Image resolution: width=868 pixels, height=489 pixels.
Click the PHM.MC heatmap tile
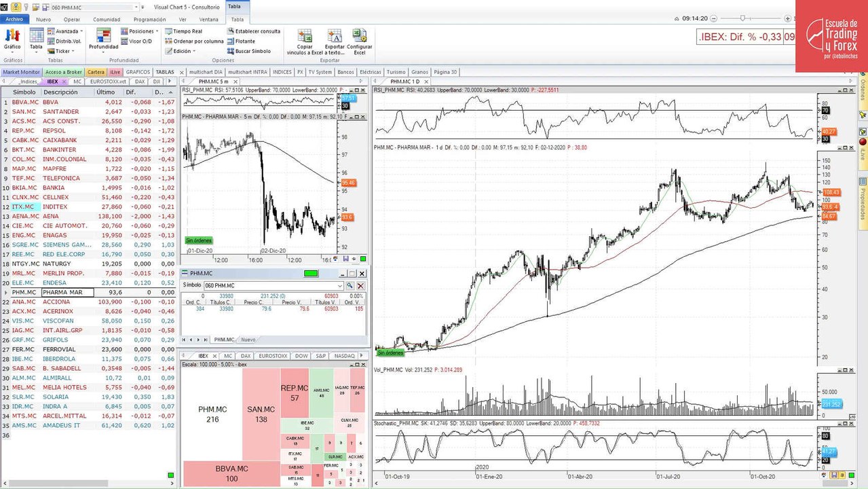[212, 414]
